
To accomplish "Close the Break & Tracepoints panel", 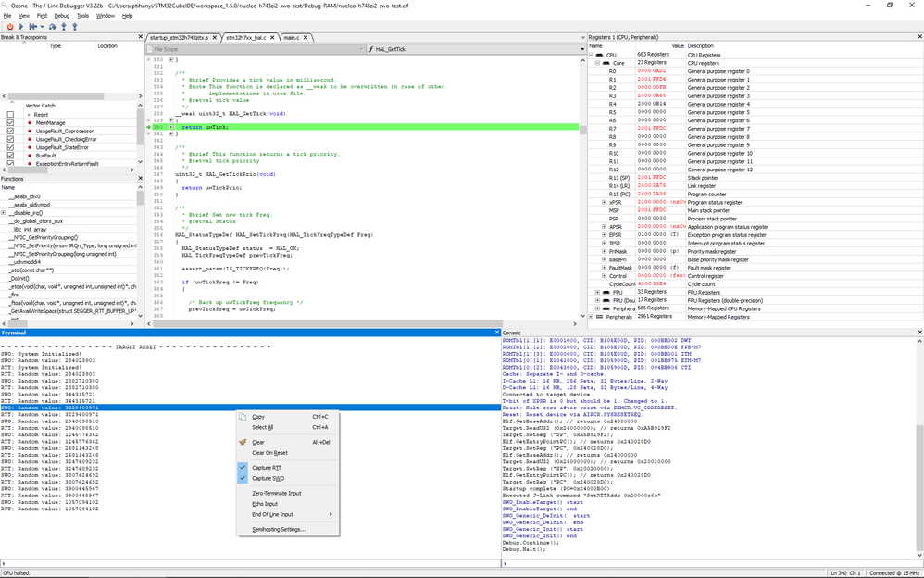I will pyautogui.click(x=140, y=37).
